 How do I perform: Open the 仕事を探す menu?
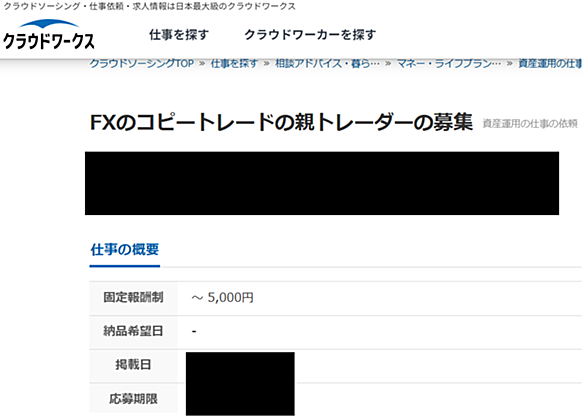tap(179, 35)
